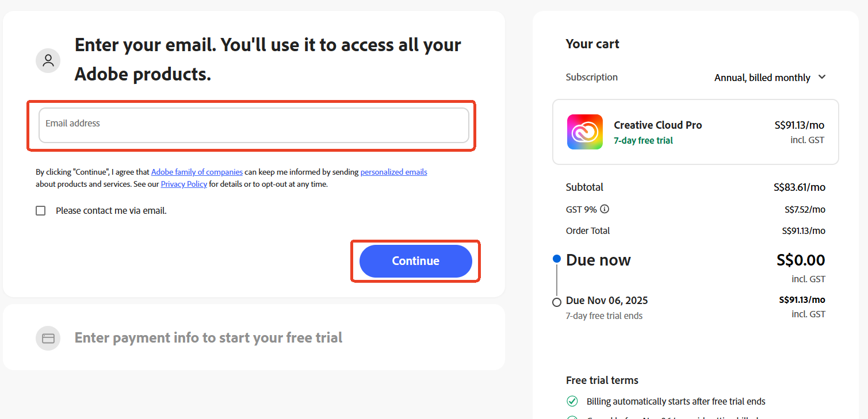Screen dimensions: 868x419
Task: Click the user avatar icon
Action: (x=48, y=60)
